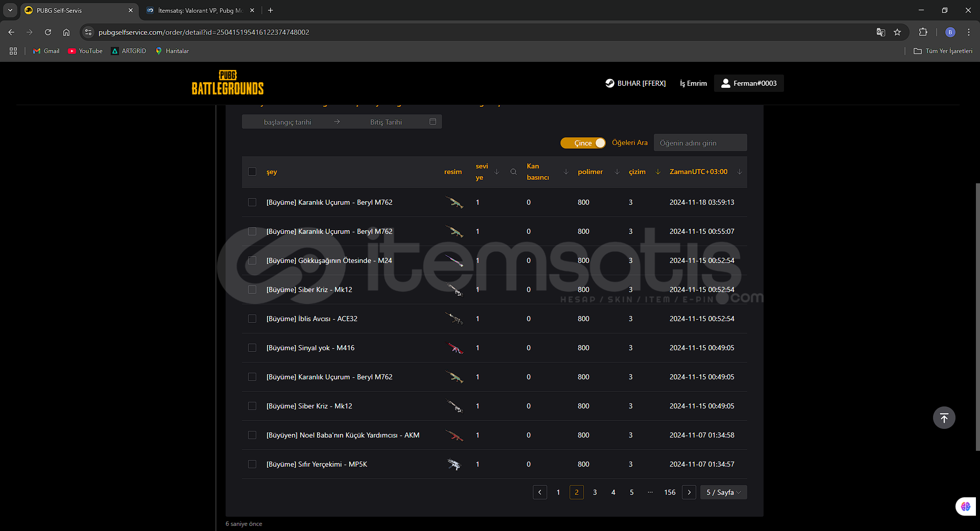Go to page 1
Image resolution: width=980 pixels, height=531 pixels.
[x=558, y=492]
